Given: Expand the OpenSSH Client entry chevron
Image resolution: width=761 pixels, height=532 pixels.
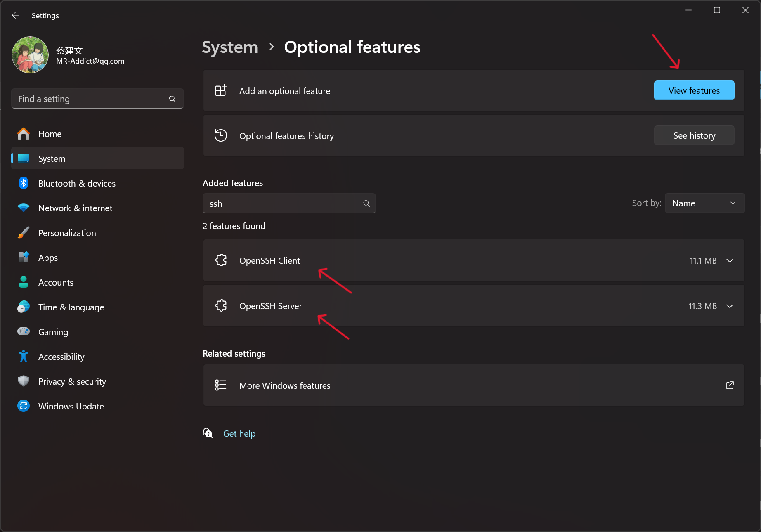Looking at the screenshot, I should tap(730, 261).
